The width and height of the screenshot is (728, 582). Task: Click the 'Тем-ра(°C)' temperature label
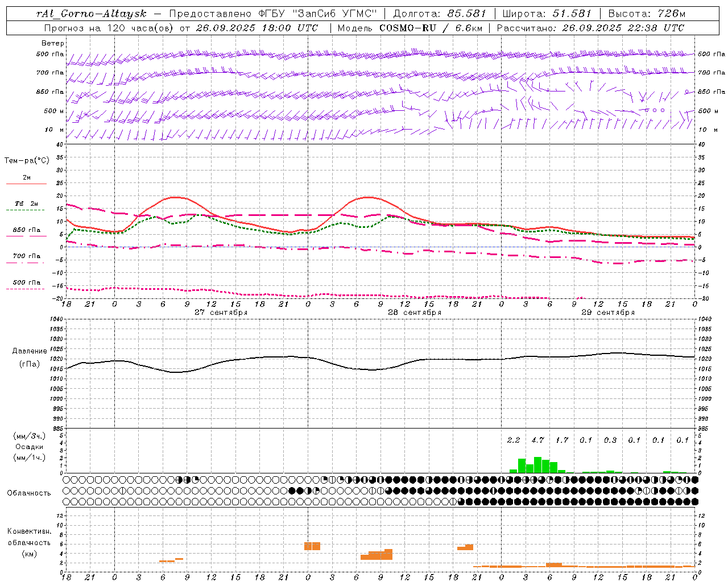point(27,161)
